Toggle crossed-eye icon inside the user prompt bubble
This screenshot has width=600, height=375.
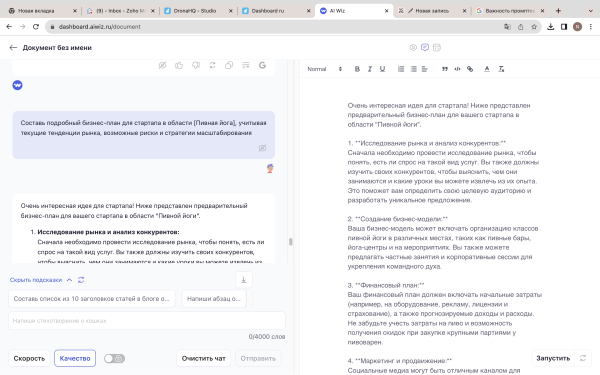tap(262, 148)
